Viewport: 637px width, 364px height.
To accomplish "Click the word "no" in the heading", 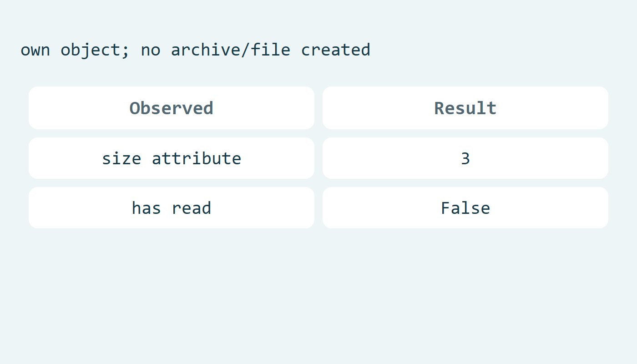I will click(151, 51).
